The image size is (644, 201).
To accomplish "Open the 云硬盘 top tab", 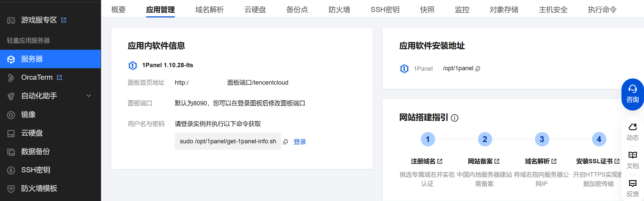I will tap(255, 10).
